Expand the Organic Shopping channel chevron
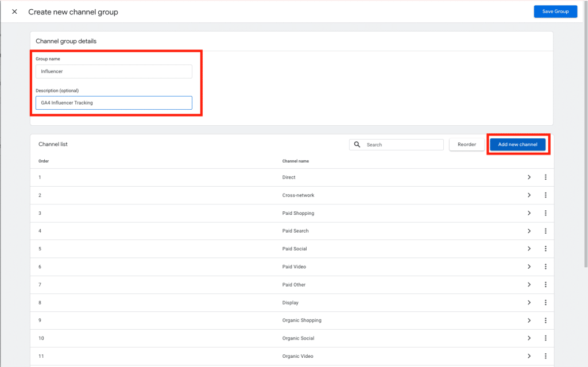 529,320
